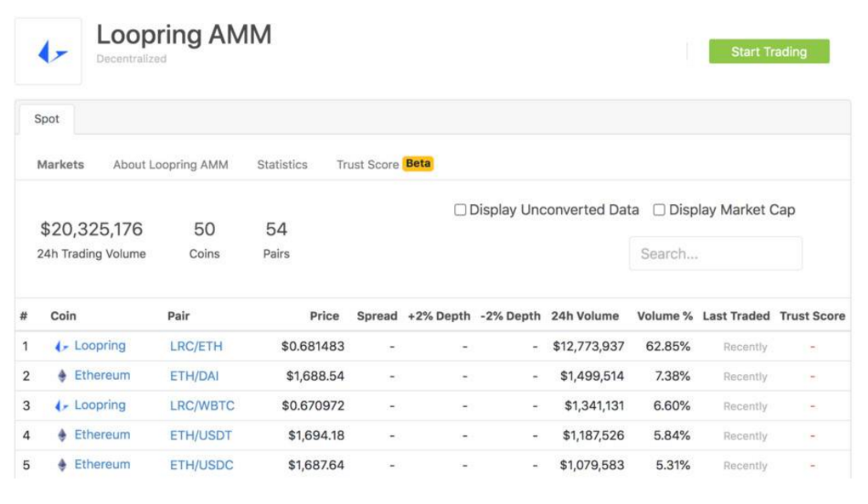Image resolution: width=868 pixels, height=504 pixels.
Task: Open the Loopring coin link in row 3
Action: click(100, 405)
